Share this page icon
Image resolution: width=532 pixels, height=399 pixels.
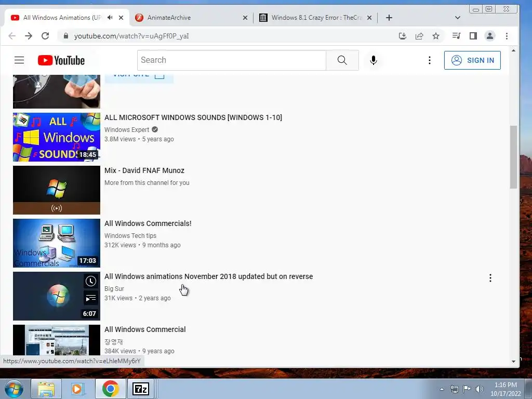419,36
